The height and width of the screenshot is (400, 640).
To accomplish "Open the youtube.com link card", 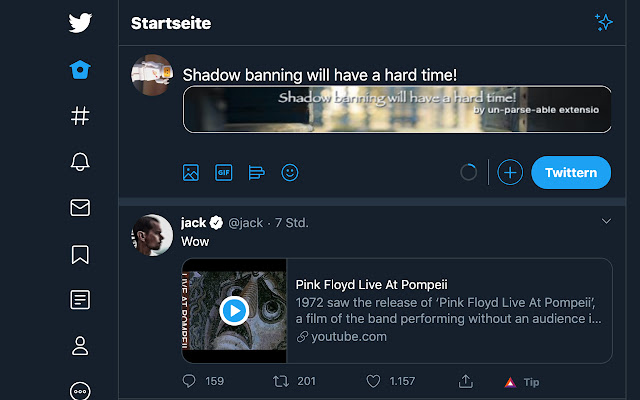I will click(x=448, y=310).
